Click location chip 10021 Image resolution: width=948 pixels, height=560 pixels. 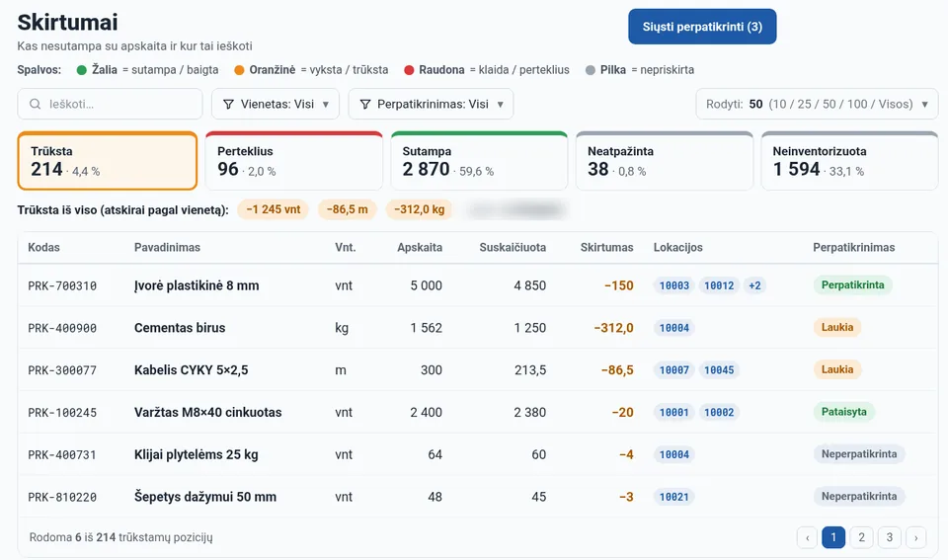click(674, 497)
